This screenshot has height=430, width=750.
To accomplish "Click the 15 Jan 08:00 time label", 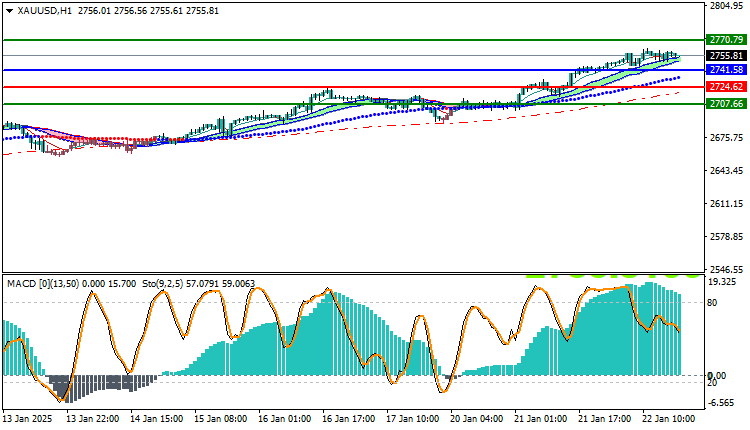I will coord(221,419).
